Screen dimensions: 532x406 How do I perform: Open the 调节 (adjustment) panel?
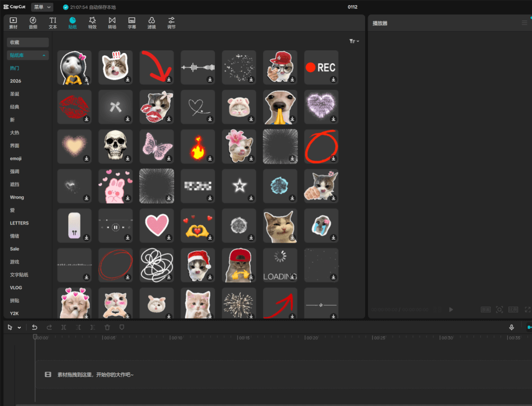[x=171, y=23]
